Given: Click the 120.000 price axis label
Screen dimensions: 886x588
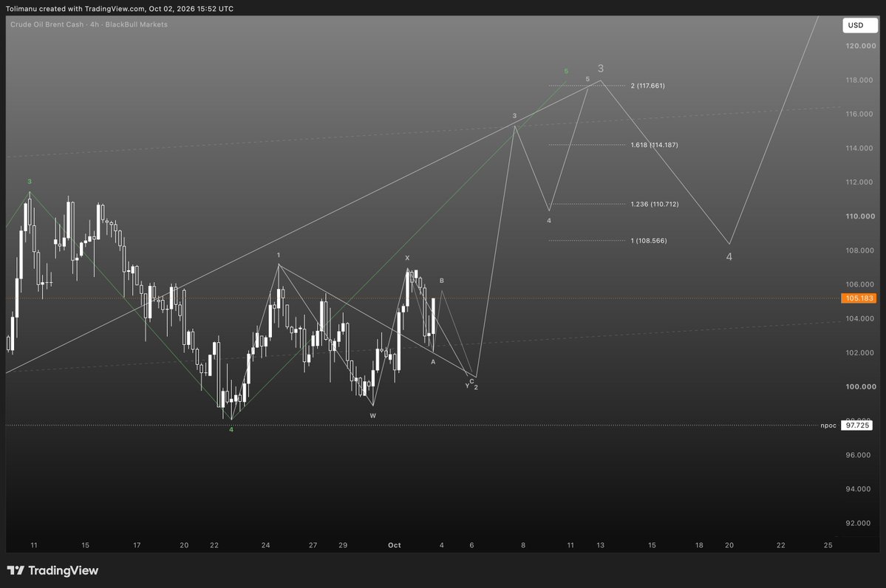Looking at the screenshot, I should [x=861, y=47].
